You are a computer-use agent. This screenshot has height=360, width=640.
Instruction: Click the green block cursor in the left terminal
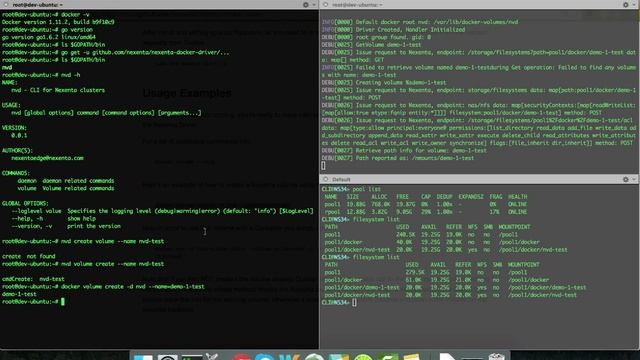tap(62, 302)
